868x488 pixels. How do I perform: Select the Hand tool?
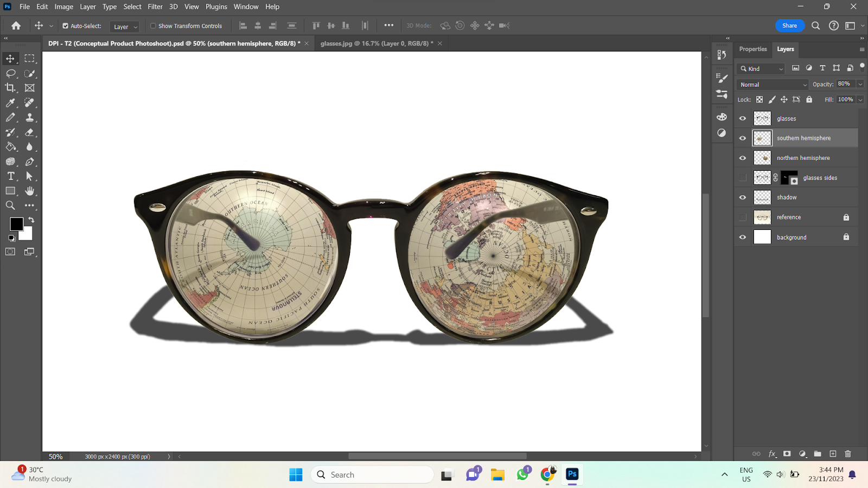pos(29,191)
